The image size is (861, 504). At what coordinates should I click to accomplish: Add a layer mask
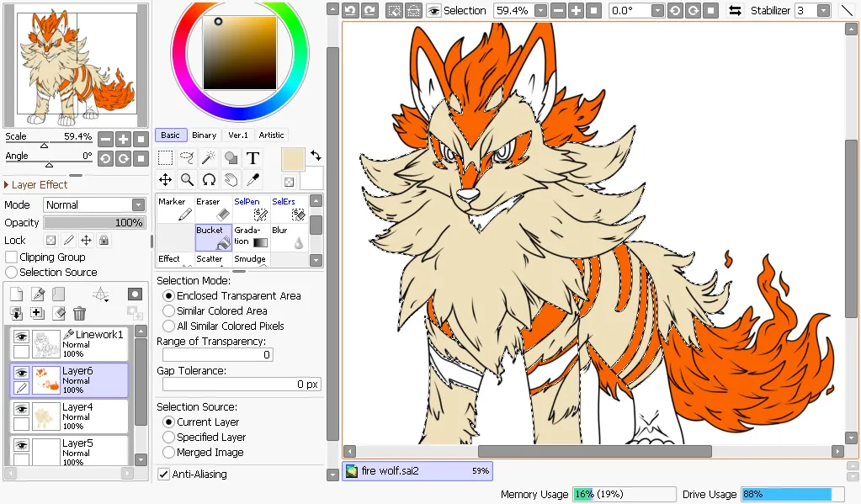click(135, 294)
